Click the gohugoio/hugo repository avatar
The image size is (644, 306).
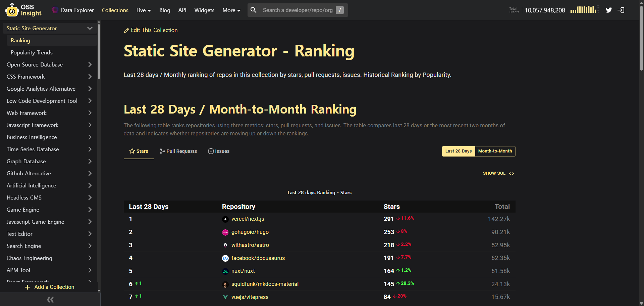(225, 232)
